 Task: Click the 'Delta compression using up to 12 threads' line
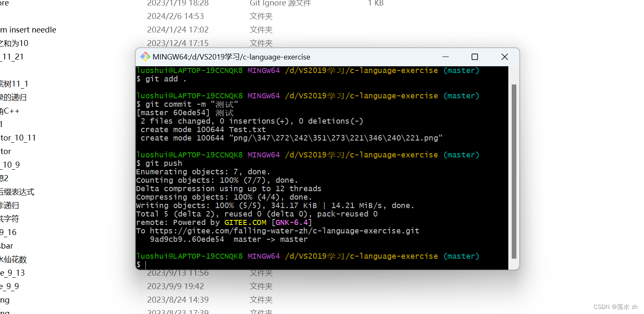(x=229, y=189)
